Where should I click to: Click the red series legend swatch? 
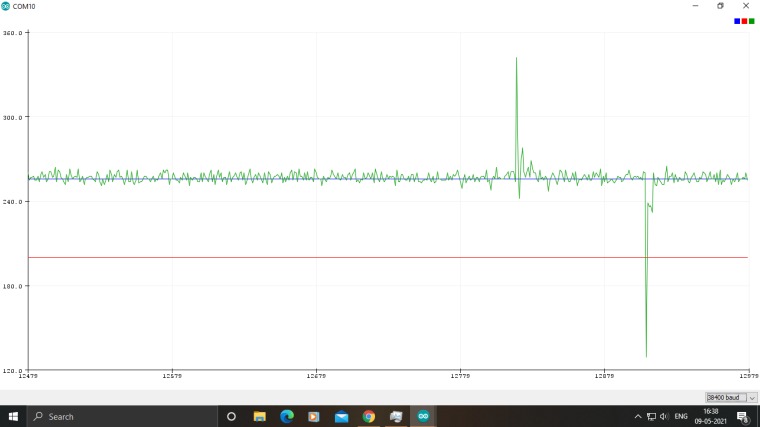pyautogui.click(x=744, y=21)
